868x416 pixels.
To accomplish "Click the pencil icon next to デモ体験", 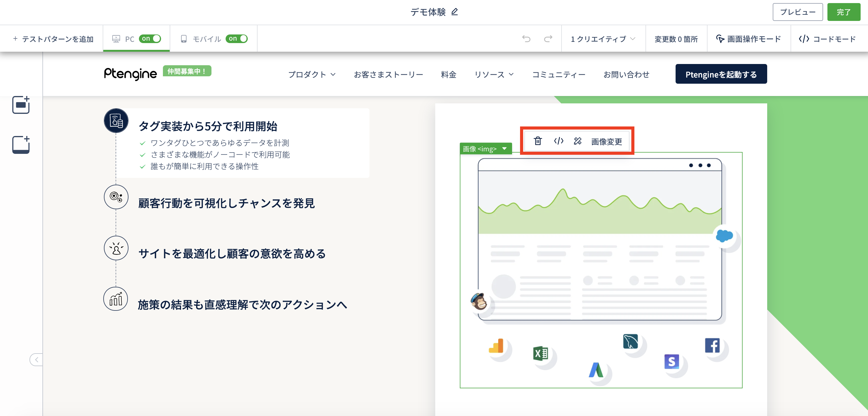I will (455, 12).
